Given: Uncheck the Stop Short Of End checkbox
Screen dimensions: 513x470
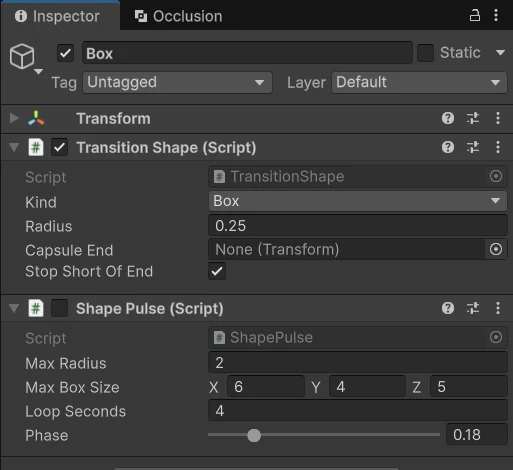Looking at the screenshot, I should point(217,271).
